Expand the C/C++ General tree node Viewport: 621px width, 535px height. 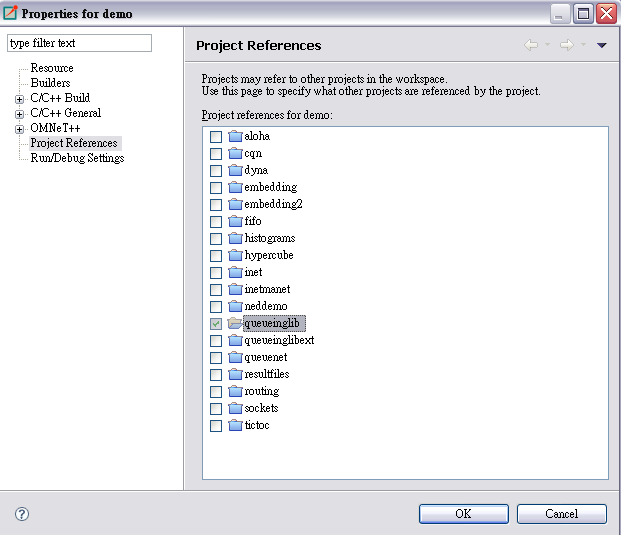click(x=19, y=114)
